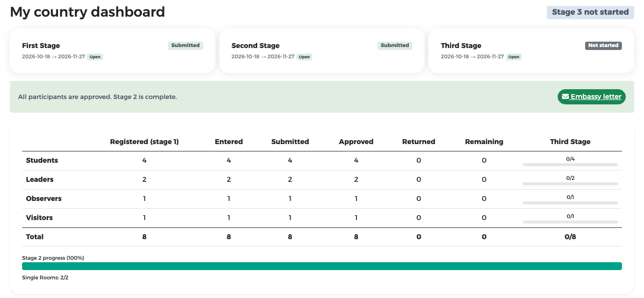Select the Leaders row label
The height and width of the screenshot is (298, 644).
(x=40, y=179)
